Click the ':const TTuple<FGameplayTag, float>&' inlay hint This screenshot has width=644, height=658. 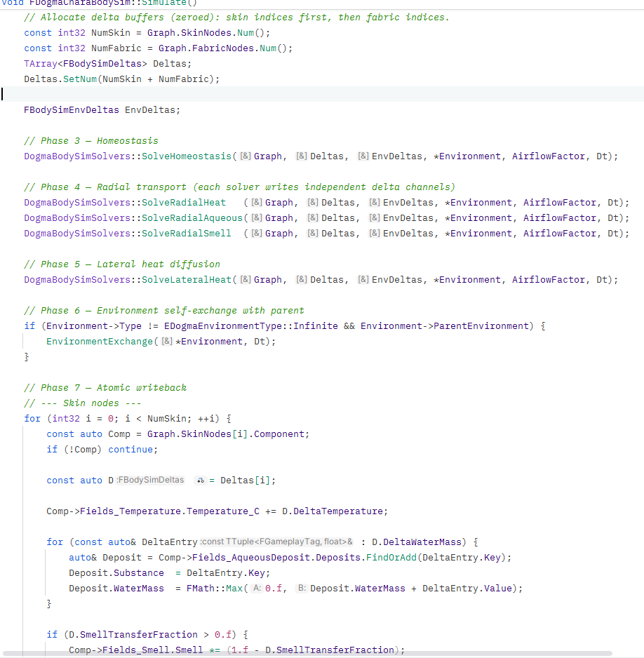tap(276, 542)
